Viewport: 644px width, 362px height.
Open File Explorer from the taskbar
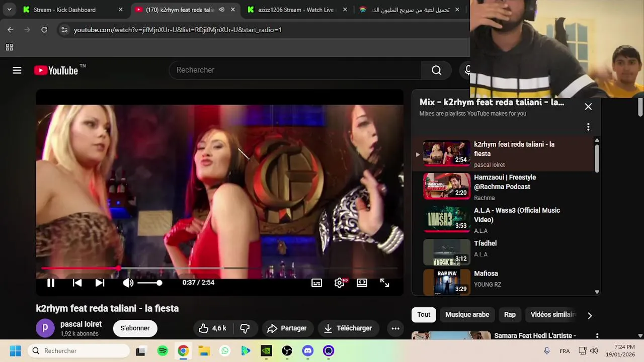(204, 351)
